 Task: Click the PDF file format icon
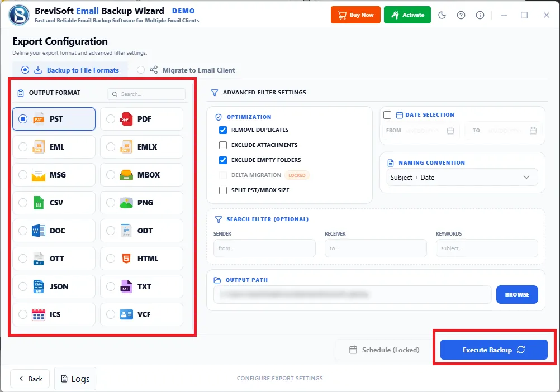click(x=126, y=119)
